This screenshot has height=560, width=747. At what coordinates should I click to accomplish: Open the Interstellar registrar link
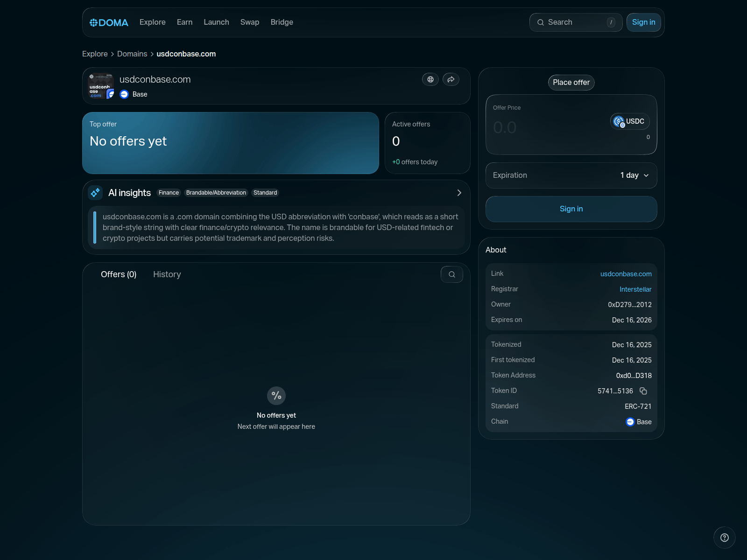pos(635,289)
